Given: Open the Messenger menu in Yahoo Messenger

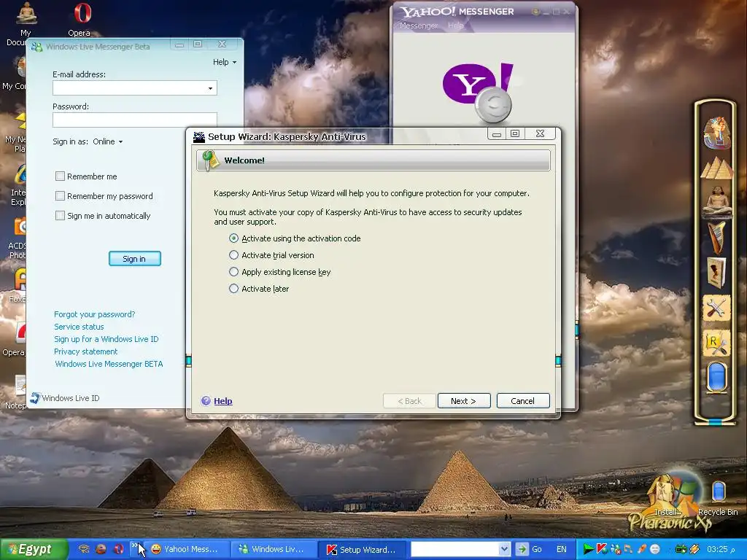Looking at the screenshot, I should click(x=418, y=26).
